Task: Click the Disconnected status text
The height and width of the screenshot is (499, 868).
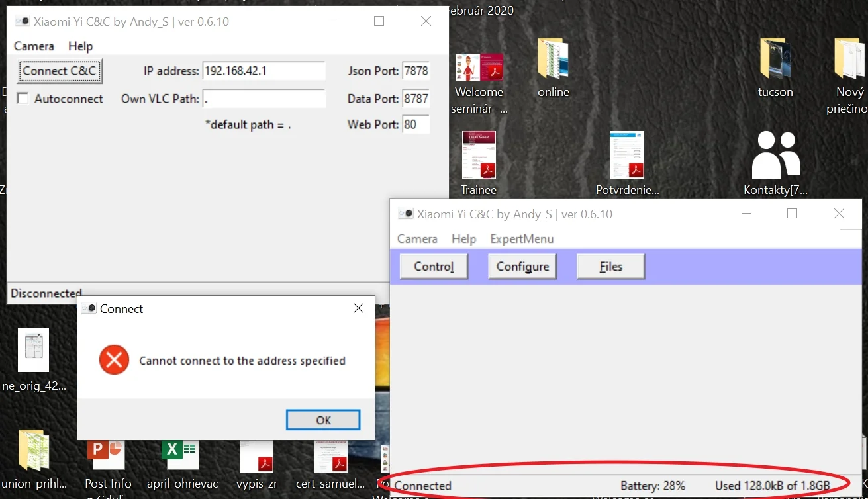Action: (x=46, y=293)
